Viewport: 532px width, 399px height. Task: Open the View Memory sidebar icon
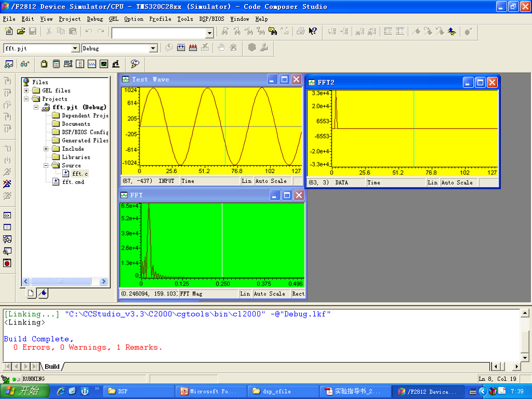coord(7,227)
